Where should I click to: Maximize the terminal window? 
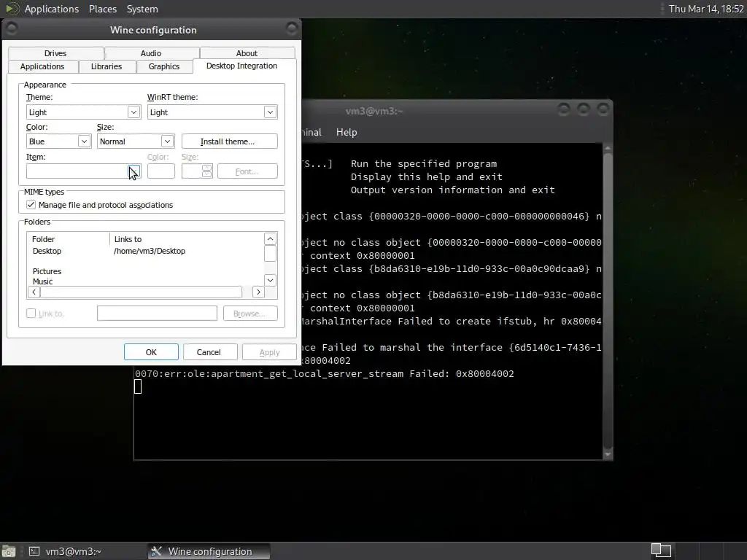[x=583, y=110]
